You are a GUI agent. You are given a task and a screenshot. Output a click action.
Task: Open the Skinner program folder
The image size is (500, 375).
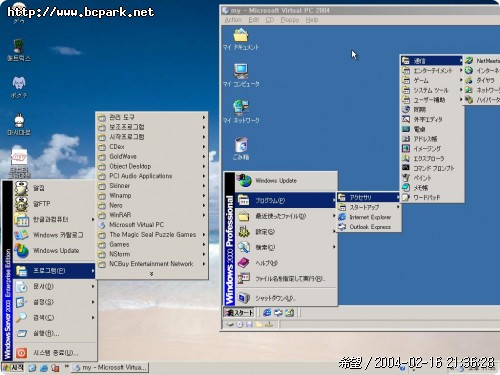coord(152,186)
